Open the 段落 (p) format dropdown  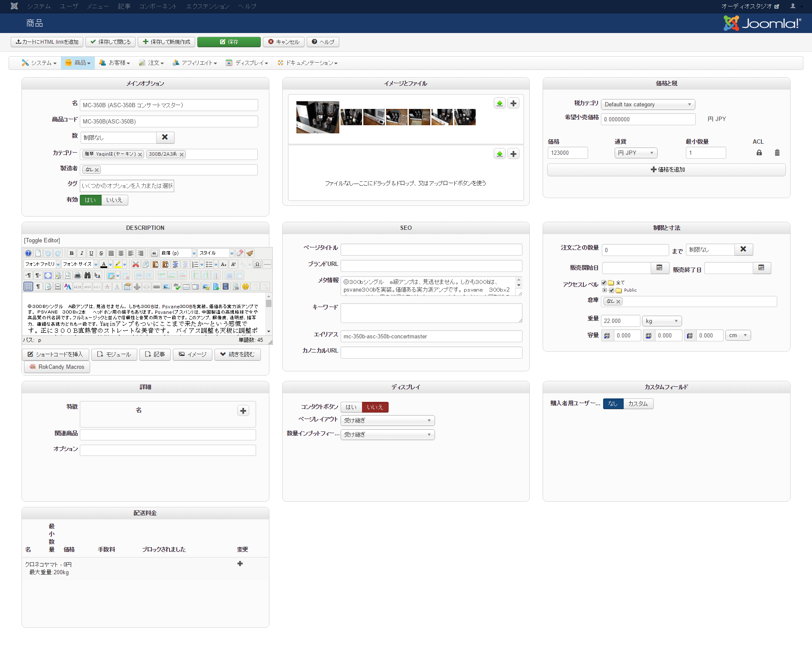click(178, 253)
